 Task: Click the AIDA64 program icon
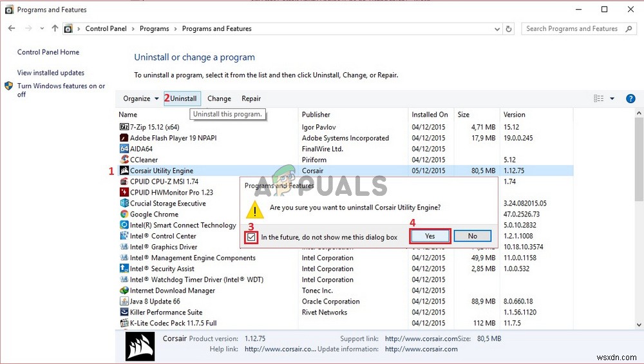point(124,149)
